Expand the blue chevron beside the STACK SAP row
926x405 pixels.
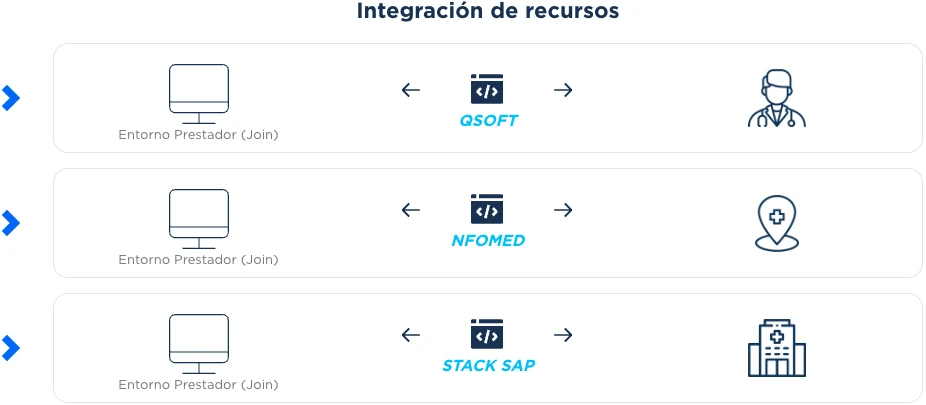pos(11,348)
